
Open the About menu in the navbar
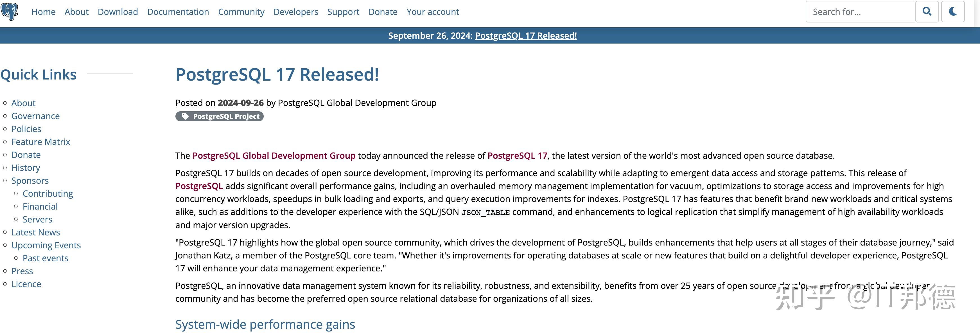76,12
